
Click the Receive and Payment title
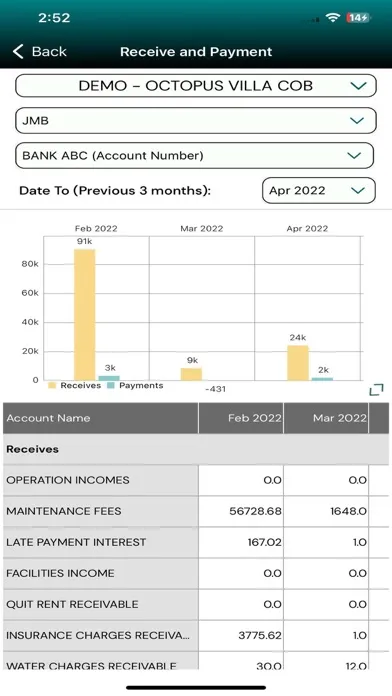(x=196, y=51)
